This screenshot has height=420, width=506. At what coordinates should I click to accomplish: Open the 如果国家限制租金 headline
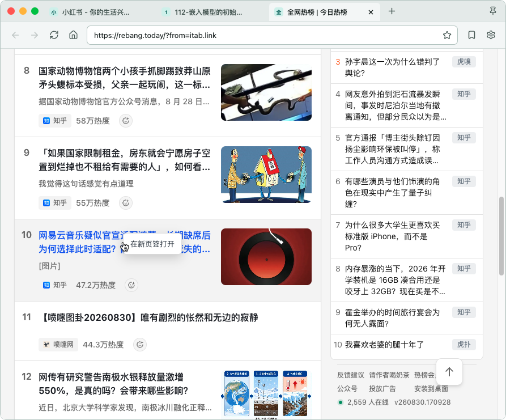pos(124,160)
